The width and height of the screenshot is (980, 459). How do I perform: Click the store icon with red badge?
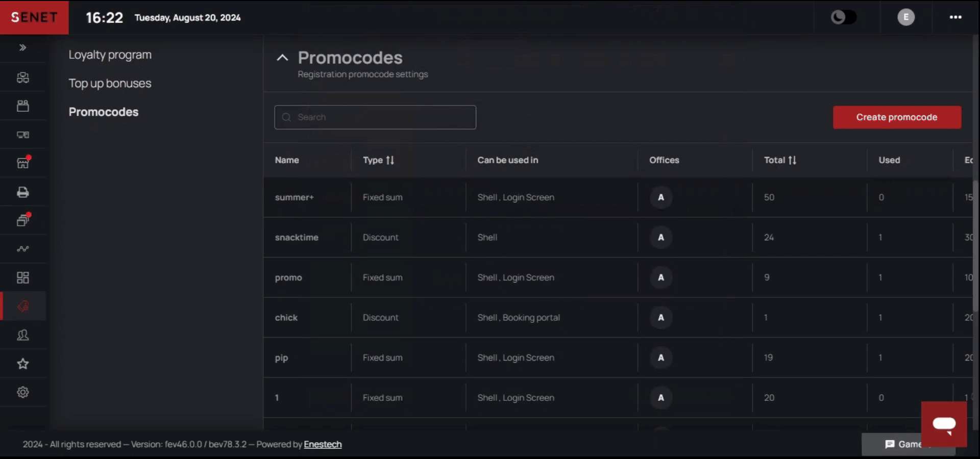(x=23, y=163)
